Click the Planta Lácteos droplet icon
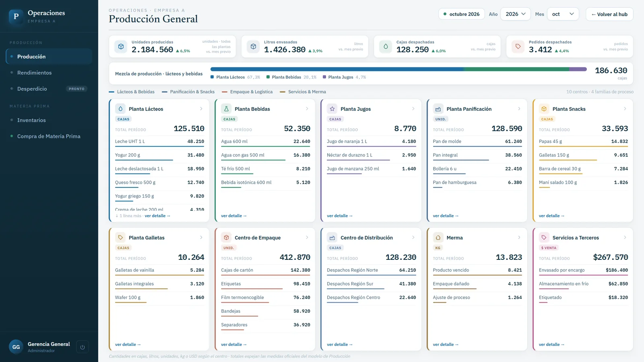Screen dimensions: 644x362 [x=120, y=109]
